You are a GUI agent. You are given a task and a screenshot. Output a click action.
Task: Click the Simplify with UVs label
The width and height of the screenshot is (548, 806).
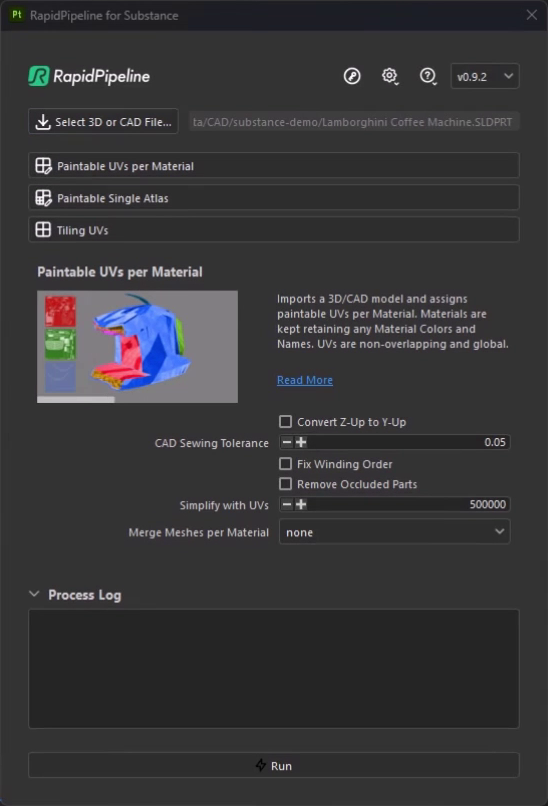click(224, 505)
